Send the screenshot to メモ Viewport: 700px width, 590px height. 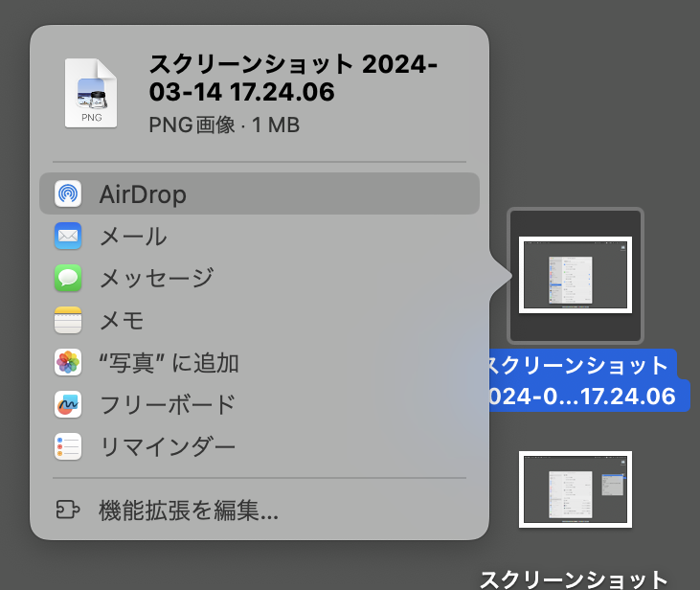260,320
